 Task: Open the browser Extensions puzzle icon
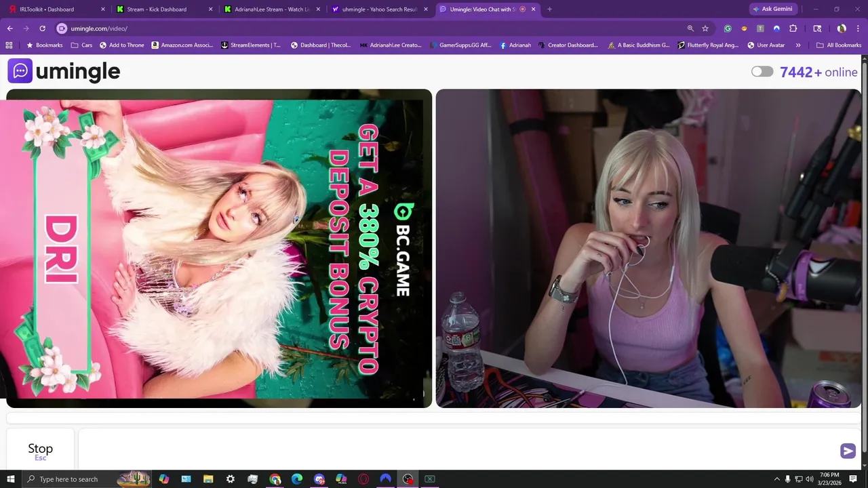pos(793,28)
